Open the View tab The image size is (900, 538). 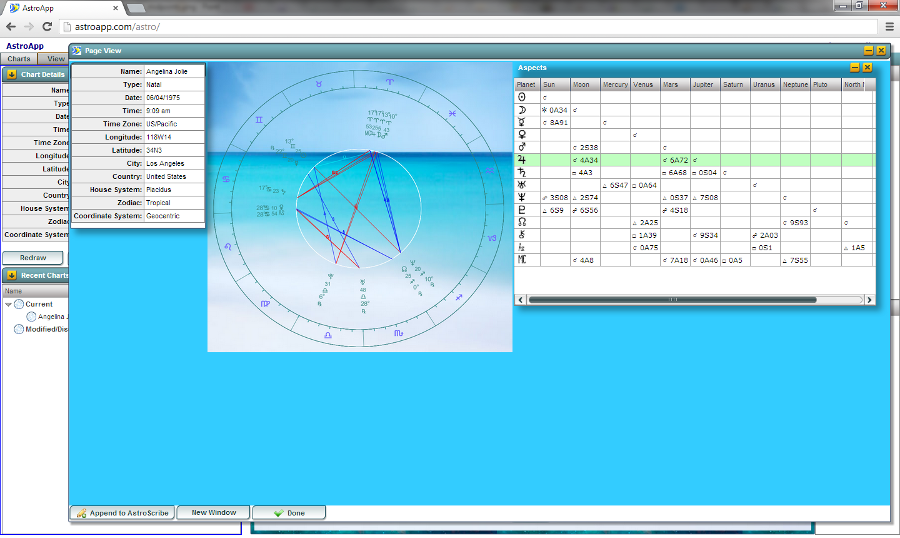tap(56, 59)
